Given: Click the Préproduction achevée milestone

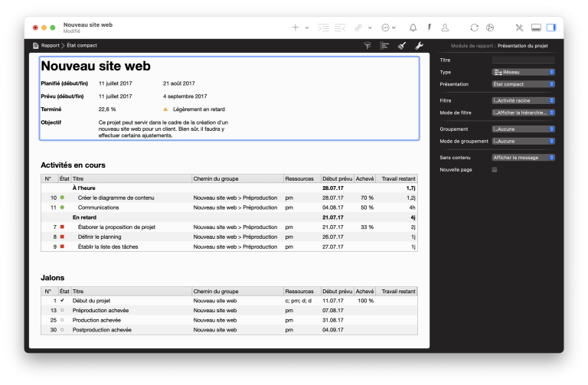Looking at the screenshot, I should [x=229, y=311].
